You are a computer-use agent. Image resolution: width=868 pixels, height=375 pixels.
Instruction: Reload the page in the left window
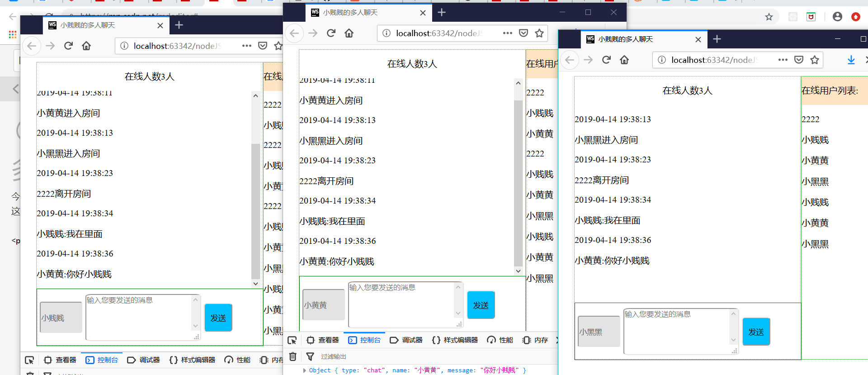(x=68, y=46)
